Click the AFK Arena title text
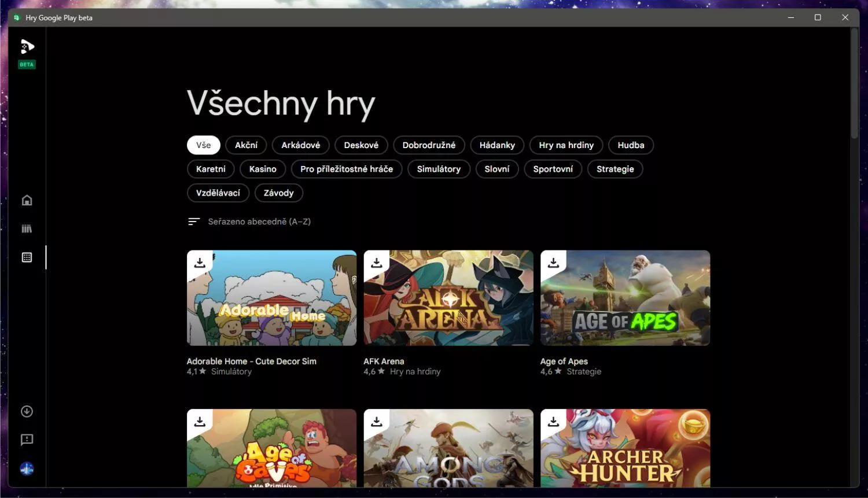 coord(384,361)
